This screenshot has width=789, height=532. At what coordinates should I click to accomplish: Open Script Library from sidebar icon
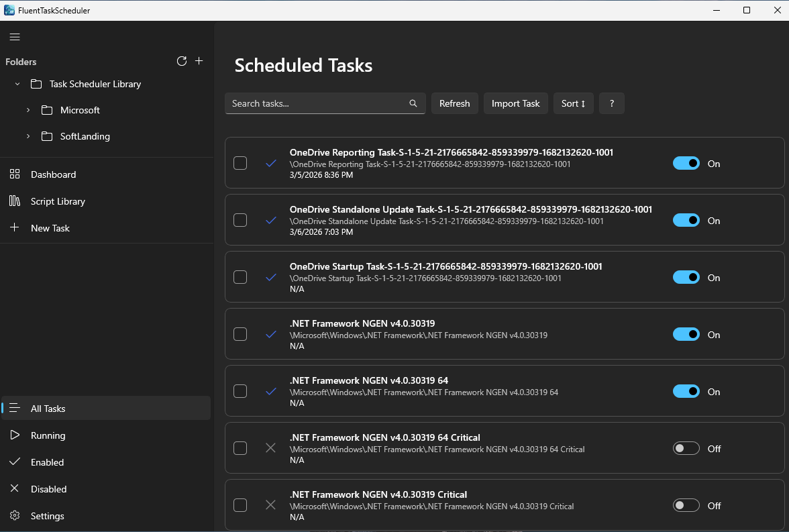click(x=15, y=201)
